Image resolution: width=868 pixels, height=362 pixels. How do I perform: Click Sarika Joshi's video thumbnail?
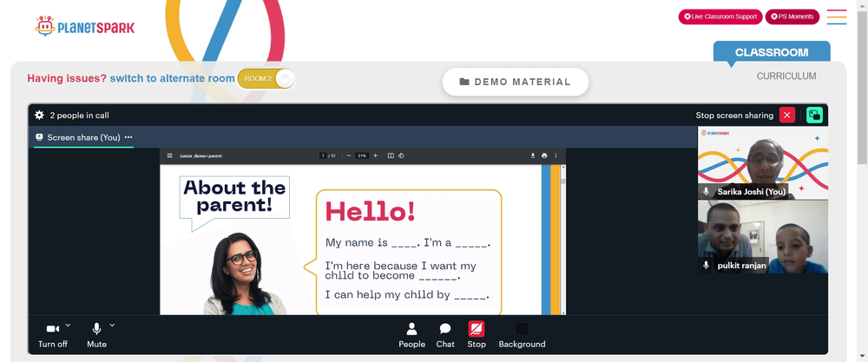[x=763, y=163]
